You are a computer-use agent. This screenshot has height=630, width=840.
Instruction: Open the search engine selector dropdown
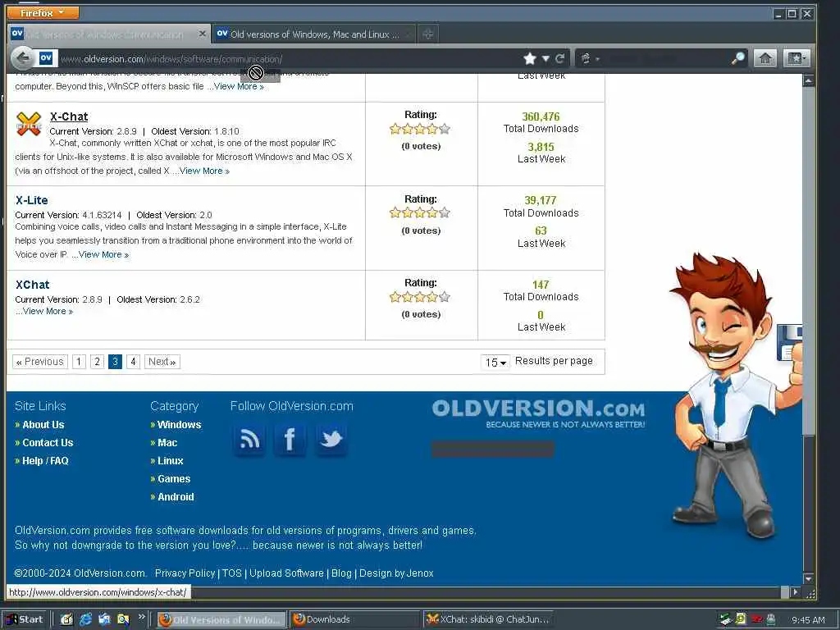coord(589,58)
